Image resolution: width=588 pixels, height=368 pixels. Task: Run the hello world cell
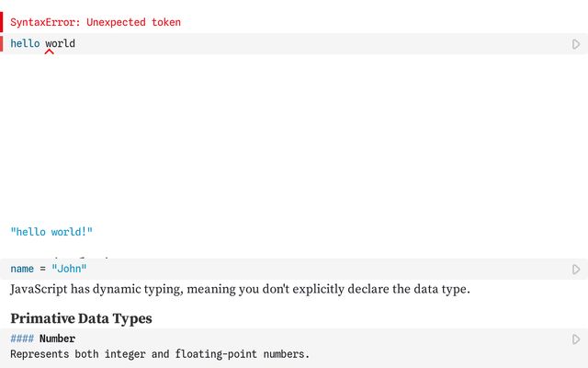[576, 44]
